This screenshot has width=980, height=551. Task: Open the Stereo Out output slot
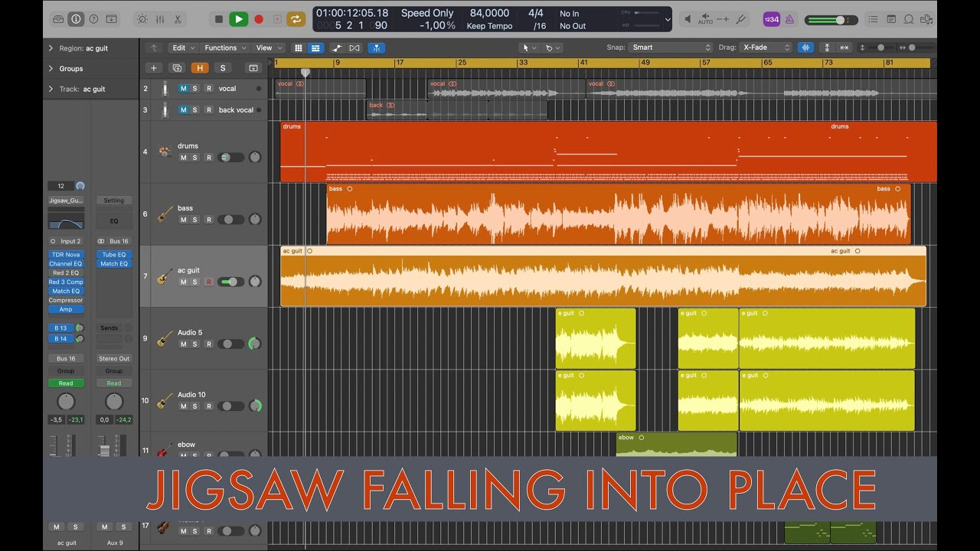114,358
